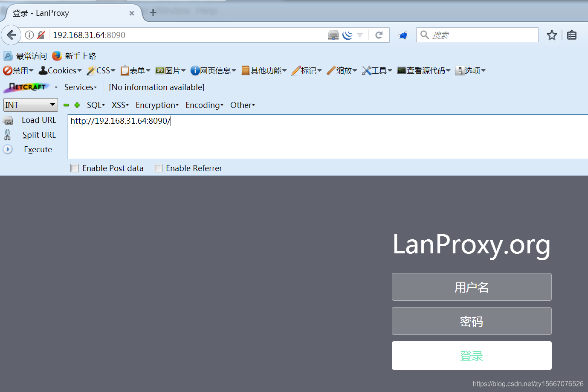This screenshot has height=392, width=588.
Task: Open the HackBar Encryption menu
Action: [157, 105]
